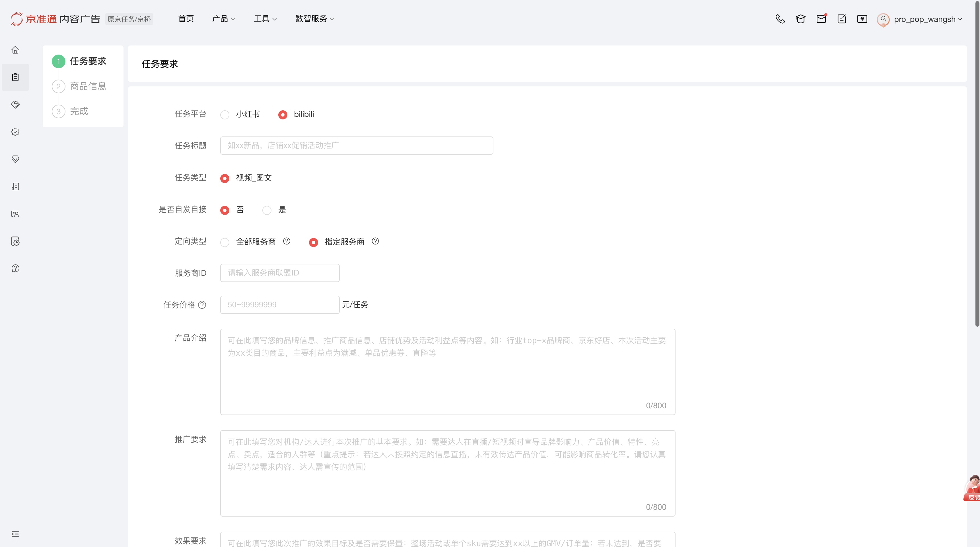This screenshot has width=980, height=547.
Task: Select 小红书 as task platform
Action: tap(225, 115)
